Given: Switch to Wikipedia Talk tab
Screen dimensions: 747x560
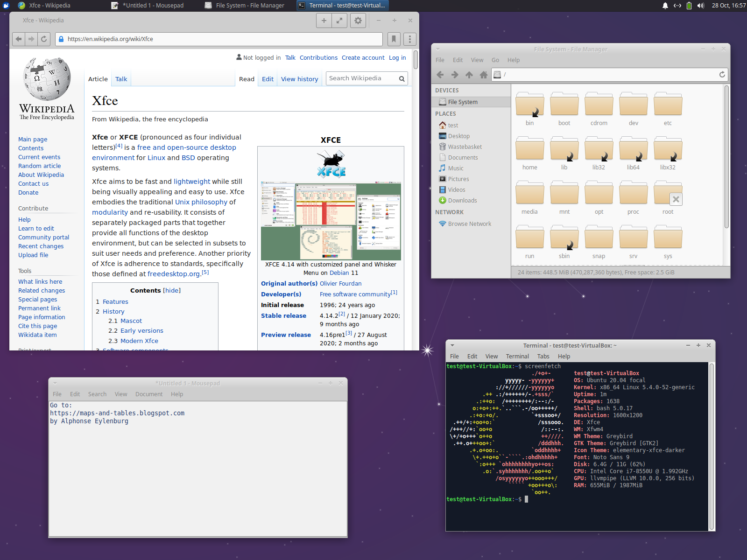Looking at the screenshot, I should click(121, 79).
